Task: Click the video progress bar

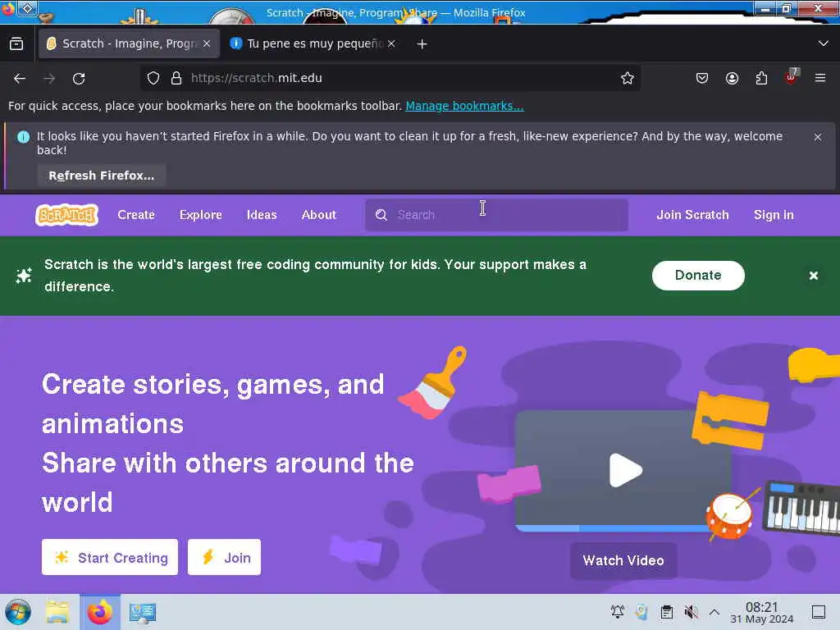Action: (614, 528)
